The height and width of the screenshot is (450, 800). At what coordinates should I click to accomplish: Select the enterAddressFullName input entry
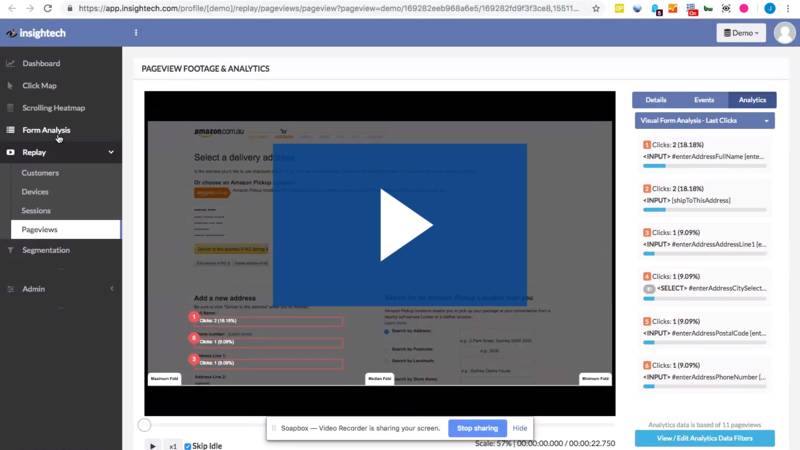[x=704, y=156]
